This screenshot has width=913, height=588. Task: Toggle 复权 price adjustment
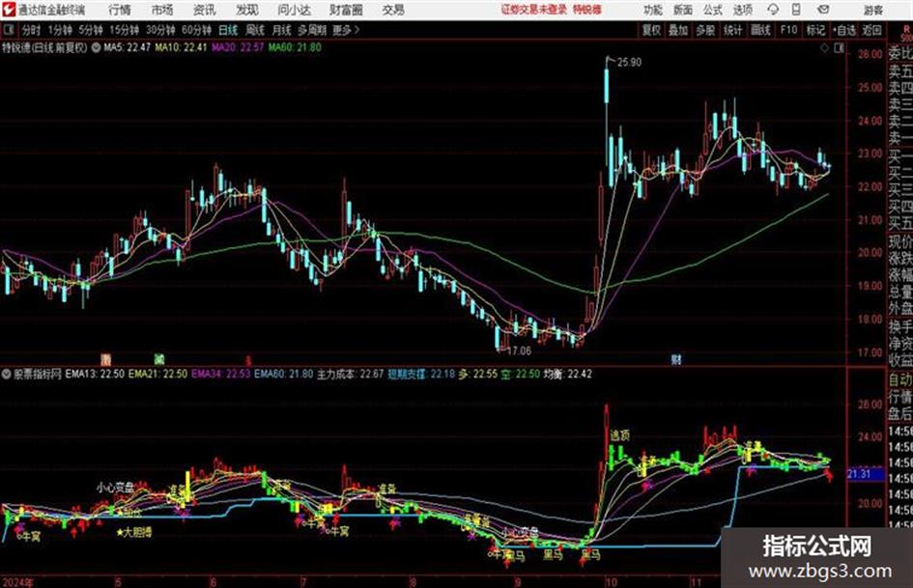(651, 30)
